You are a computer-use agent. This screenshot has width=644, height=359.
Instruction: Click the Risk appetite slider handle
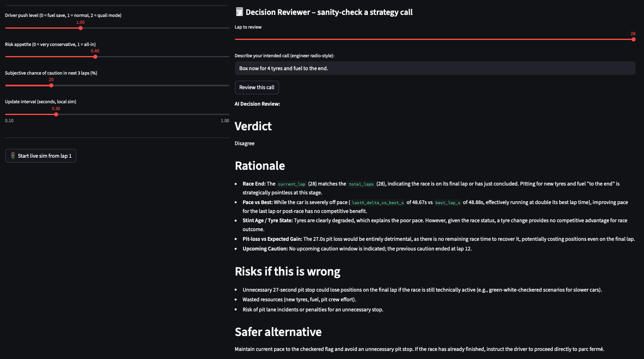(x=95, y=57)
